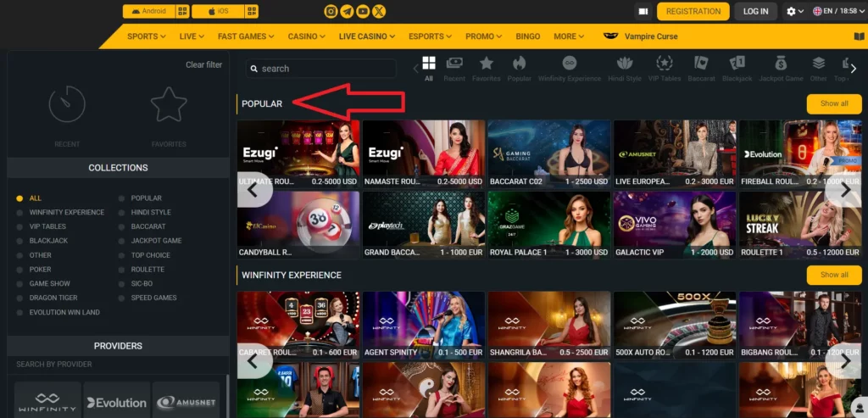The image size is (868, 418).
Task: Open the Telegram social icon
Action: click(x=347, y=11)
